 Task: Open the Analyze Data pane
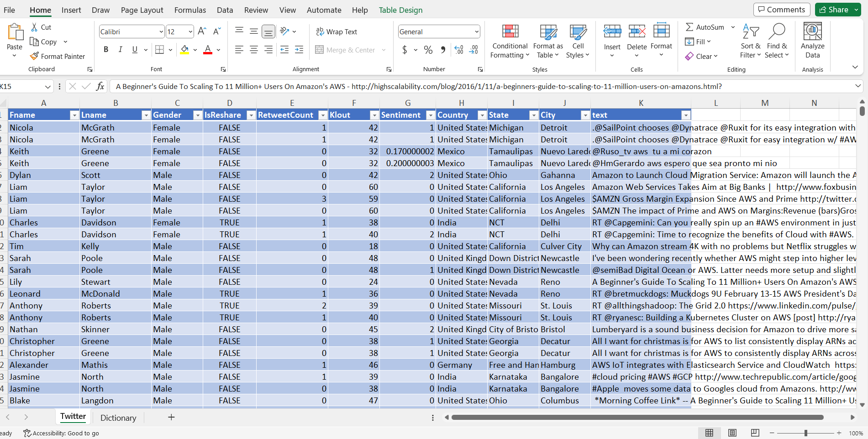pos(812,41)
